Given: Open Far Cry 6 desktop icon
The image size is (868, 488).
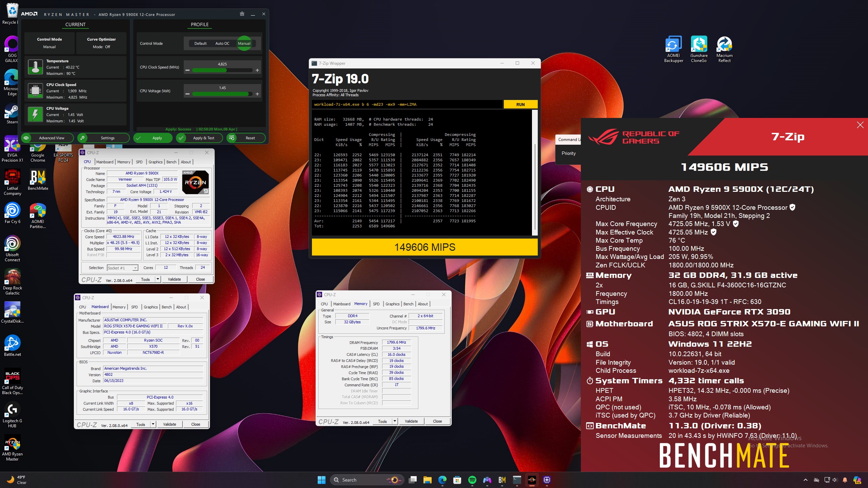Looking at the screenshot, I should [12, 213].
